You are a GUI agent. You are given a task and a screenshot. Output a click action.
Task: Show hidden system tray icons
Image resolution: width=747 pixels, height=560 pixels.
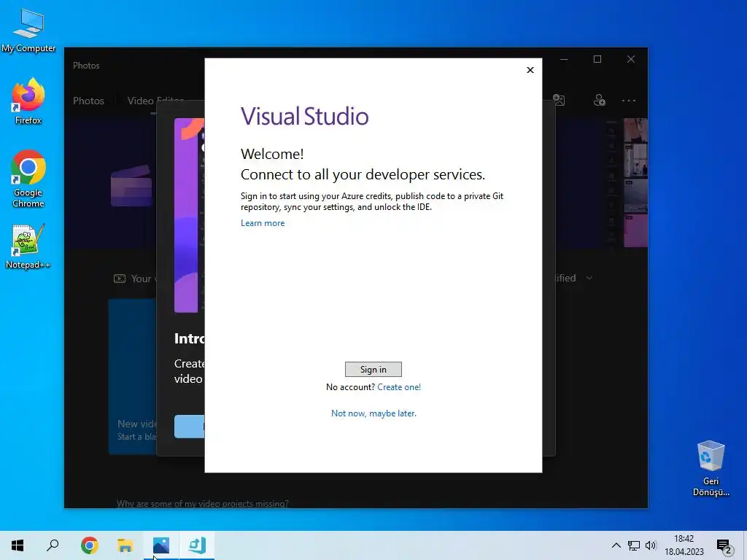click(x=616, y=545)
